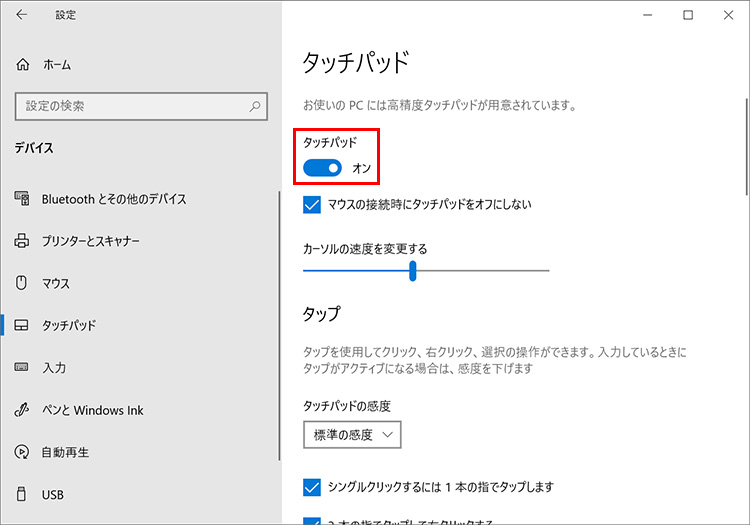Open the タッチパッドの感度 dropdown
The image size is (750, 525).
(x=352, y=434)
